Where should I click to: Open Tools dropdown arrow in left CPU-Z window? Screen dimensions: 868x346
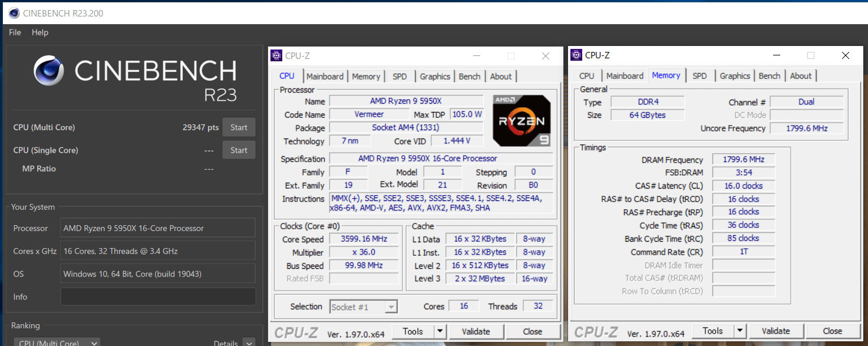(x=440, y=331)
